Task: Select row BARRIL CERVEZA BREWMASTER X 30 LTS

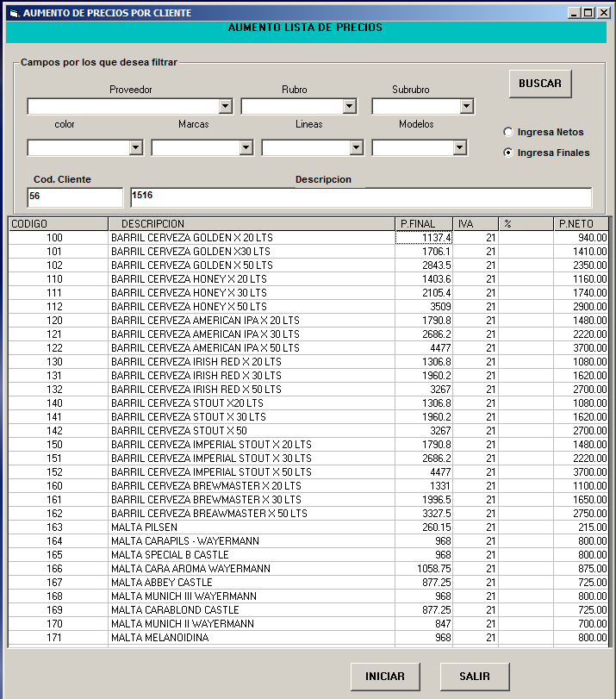Action: click(308, 500)
